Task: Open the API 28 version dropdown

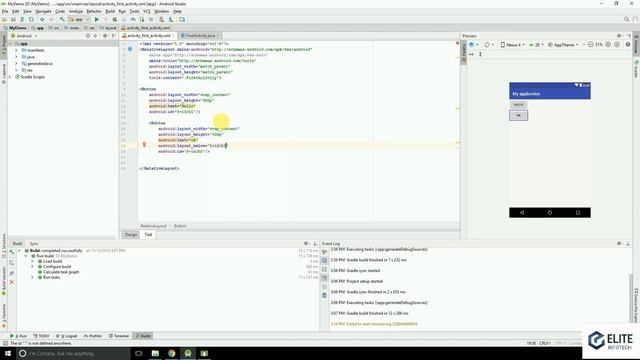Action: pos(536,44)
